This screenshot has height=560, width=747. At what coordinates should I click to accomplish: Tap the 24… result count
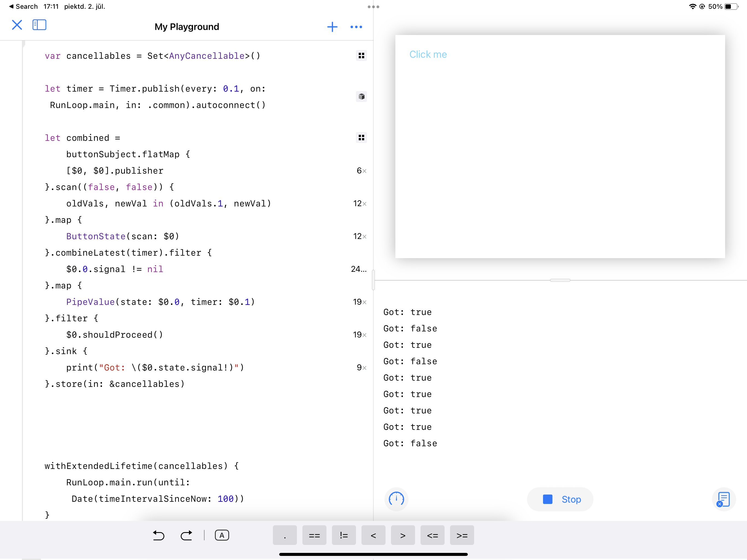pos(359,269)
